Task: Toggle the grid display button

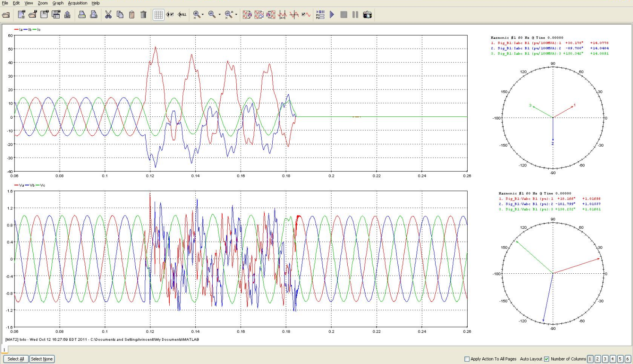Action: (158, 15)
